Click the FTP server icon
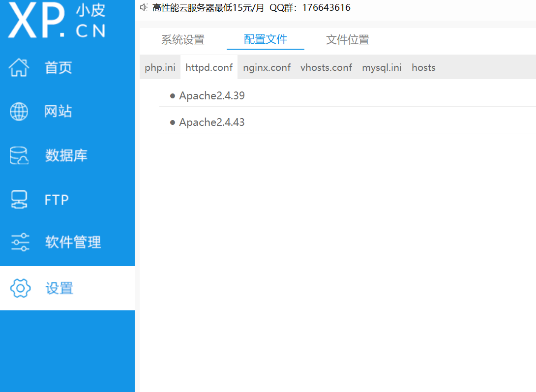This screenshot has height=392, width=536. point(19,200)
